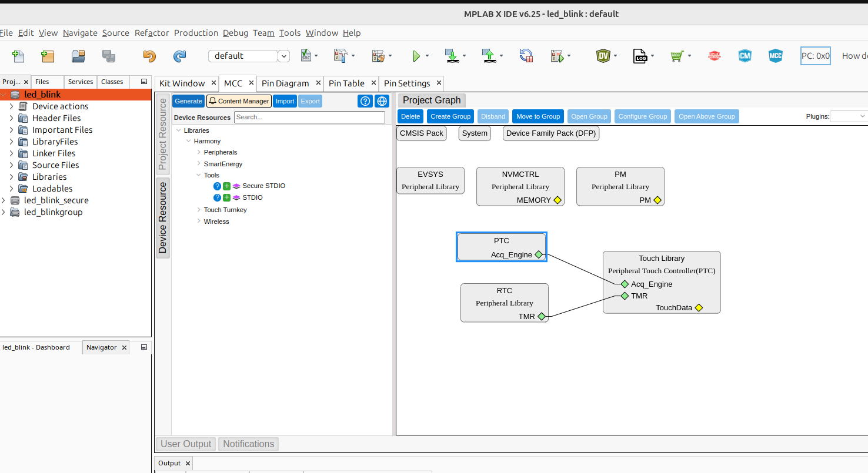Screen dimensions: 868x473
Task: Click the globe icon in MCC panel
Action: [x=382, y=101]
